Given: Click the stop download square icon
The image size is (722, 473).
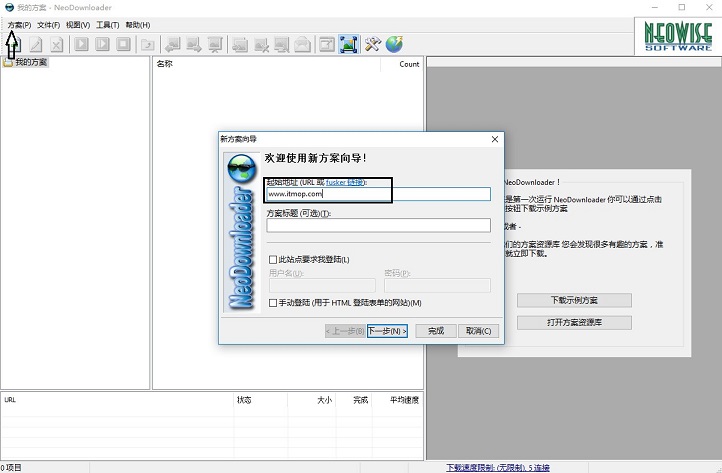Looking at the screenshot, I should point(123,44).
